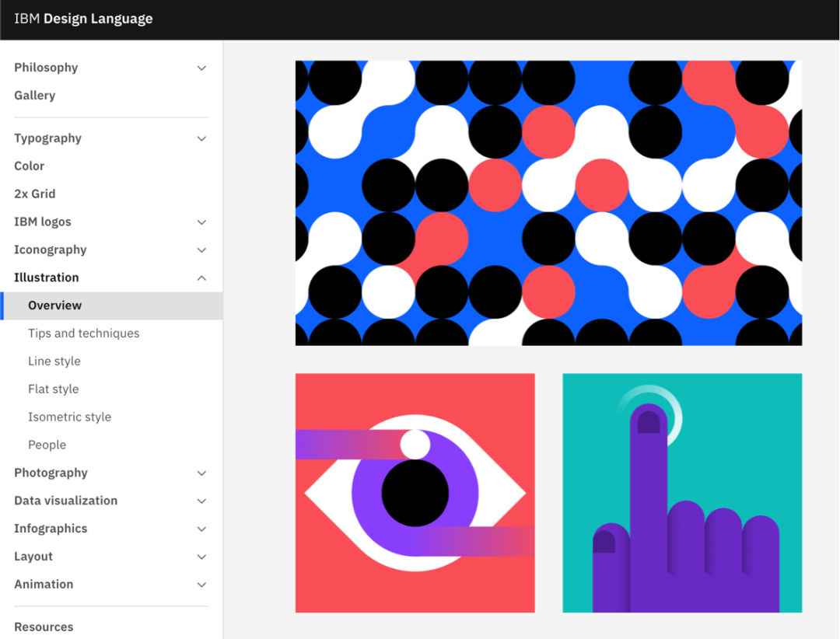Image resolution: width=840 pixels, height=639 pixels.
Task: Open the Philosophy menu item
Action: click(46, 68)
